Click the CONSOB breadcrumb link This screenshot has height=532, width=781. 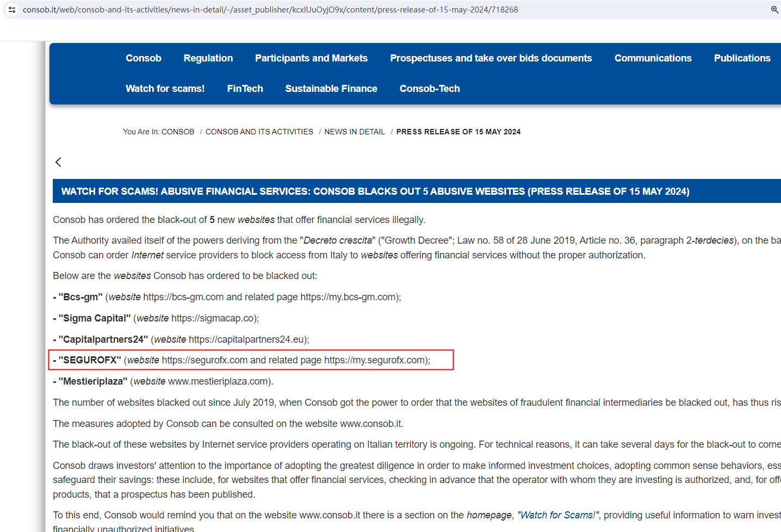(x=178, y=132)
